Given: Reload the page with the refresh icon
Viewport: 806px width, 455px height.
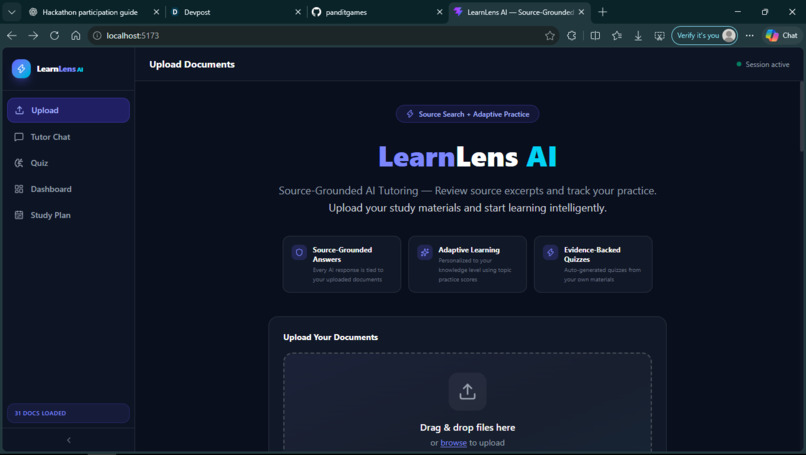Looking at the screenshot, I should click(54, 35).
